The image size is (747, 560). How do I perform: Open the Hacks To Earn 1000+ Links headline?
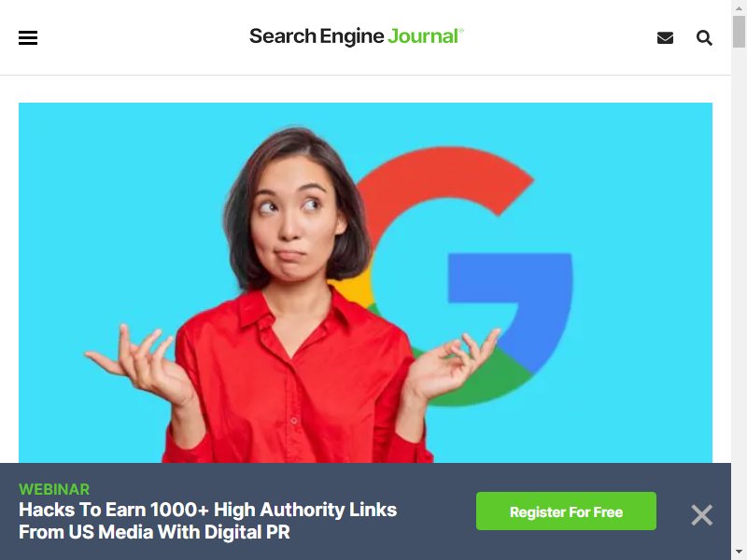[207, 521]
